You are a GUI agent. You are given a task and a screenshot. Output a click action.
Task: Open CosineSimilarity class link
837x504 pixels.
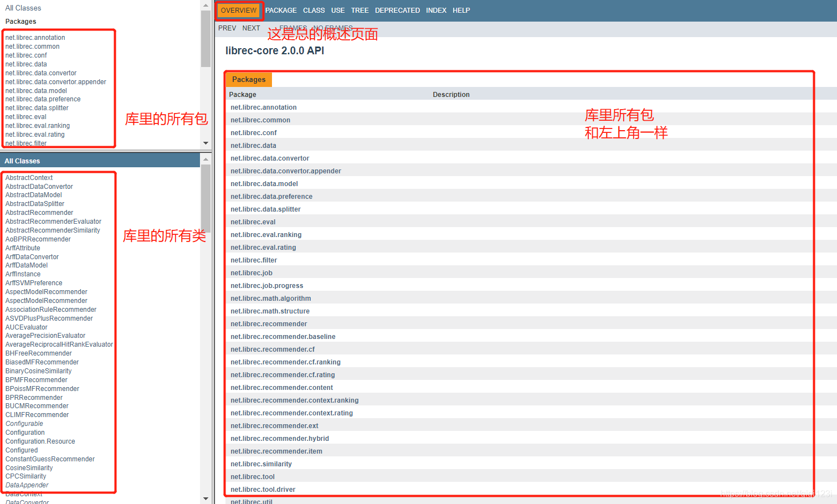29,468
